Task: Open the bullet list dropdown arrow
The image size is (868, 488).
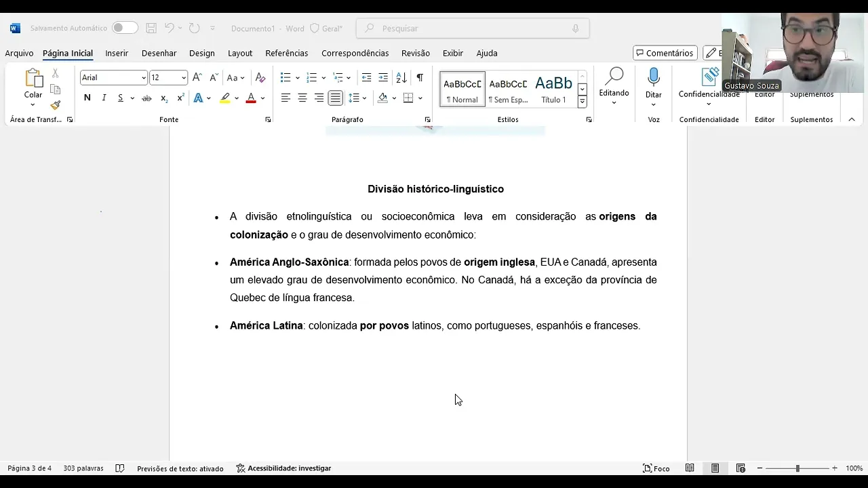Action: 297,78
